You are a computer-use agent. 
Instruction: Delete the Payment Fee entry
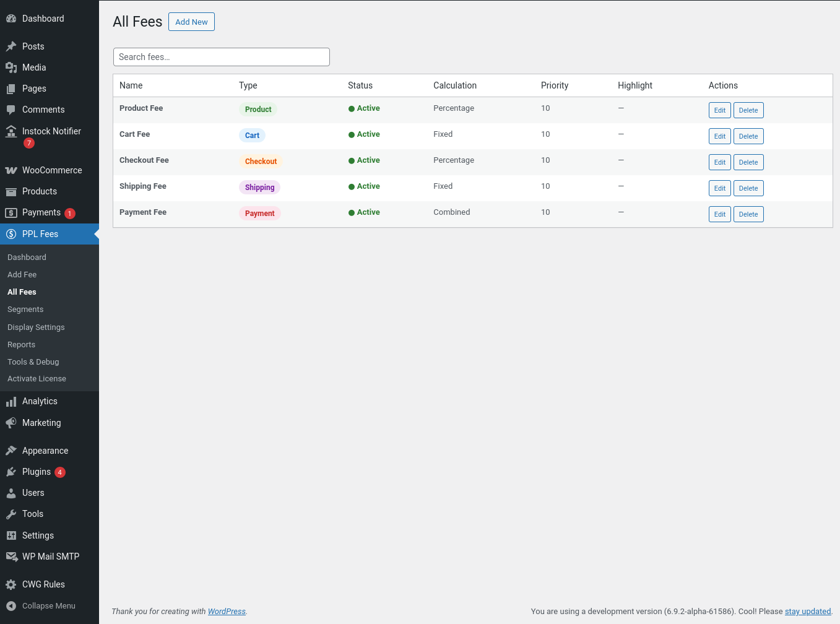748,214
